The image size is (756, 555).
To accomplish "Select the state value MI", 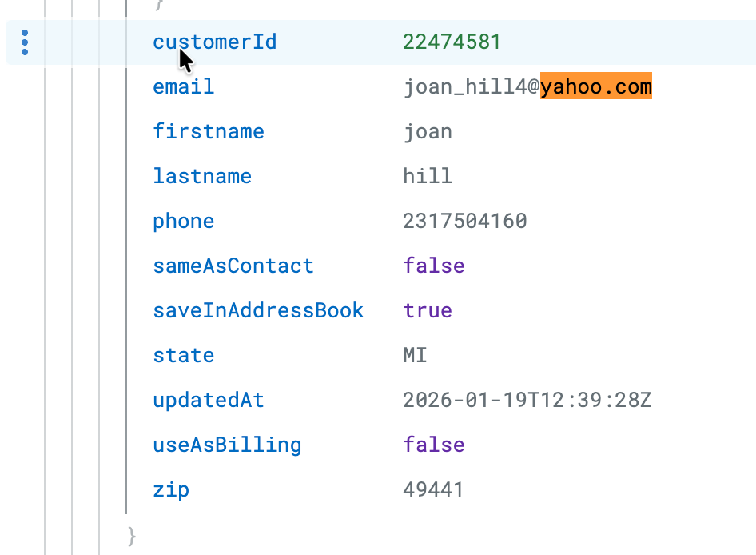I will pos(416,355).
